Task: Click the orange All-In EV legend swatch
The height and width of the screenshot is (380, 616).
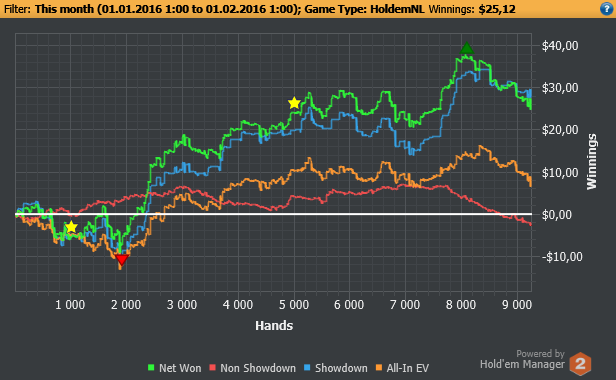Action: [379, 368]
